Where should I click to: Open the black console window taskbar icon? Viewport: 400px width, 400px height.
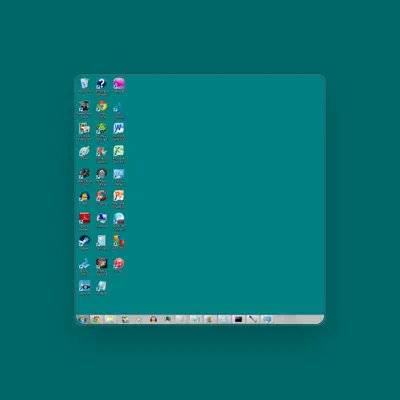tap(238, 319)
